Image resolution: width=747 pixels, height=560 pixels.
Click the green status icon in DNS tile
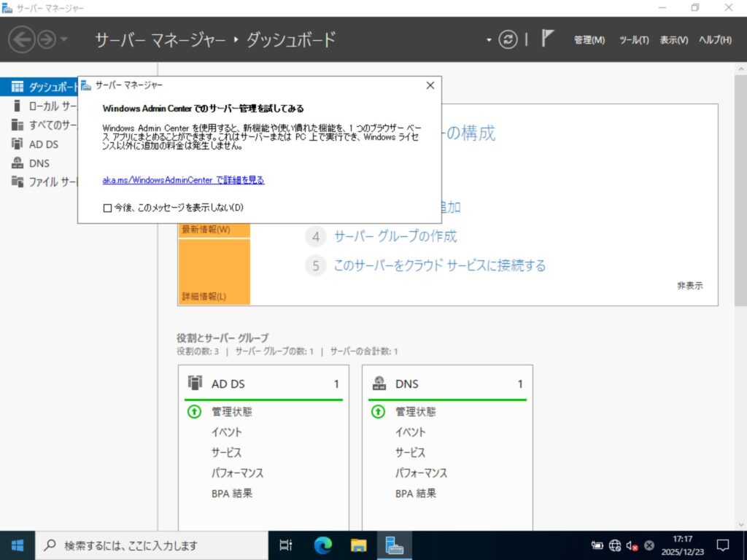coord(378,411)
